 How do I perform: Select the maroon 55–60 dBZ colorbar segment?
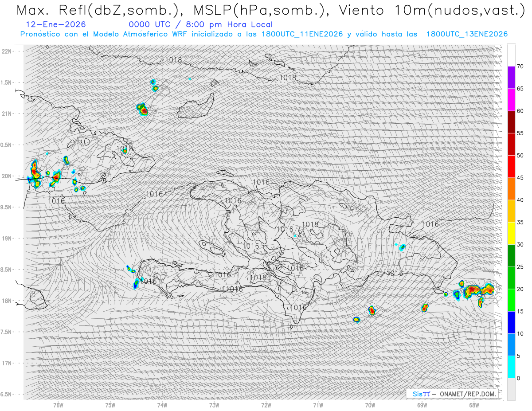(x=511, y=122)
